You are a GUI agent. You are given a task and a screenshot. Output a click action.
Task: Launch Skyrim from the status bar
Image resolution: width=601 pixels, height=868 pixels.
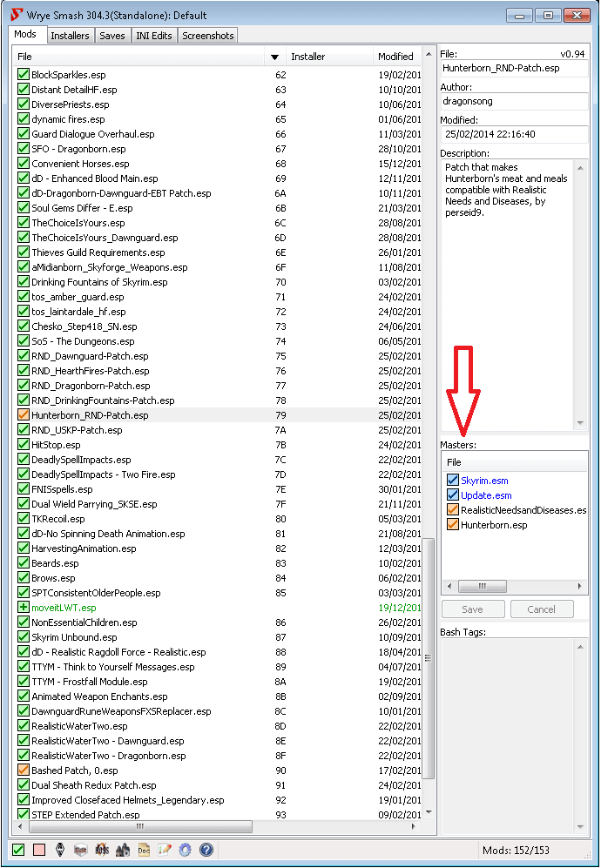pyautogui.click(x=60, y=850)
